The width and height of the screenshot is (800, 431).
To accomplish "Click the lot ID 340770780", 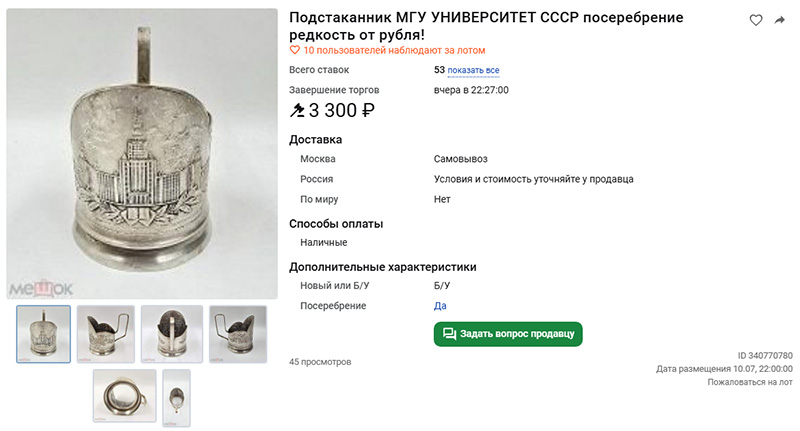I will click(x=765, y=356).
